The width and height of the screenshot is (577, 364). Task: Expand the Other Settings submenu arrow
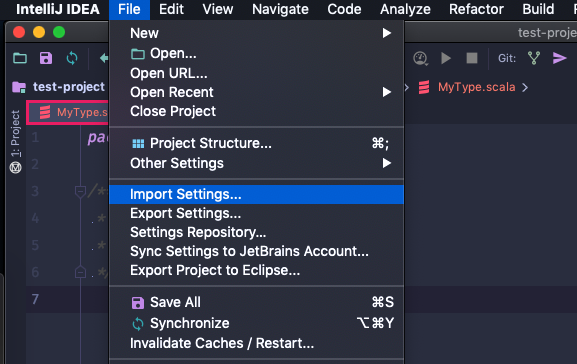pos(386,163)
